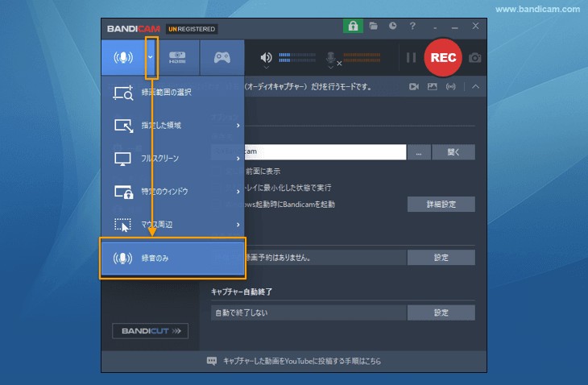
Task: Close the Bandicam window
Action: click(475, 26)
